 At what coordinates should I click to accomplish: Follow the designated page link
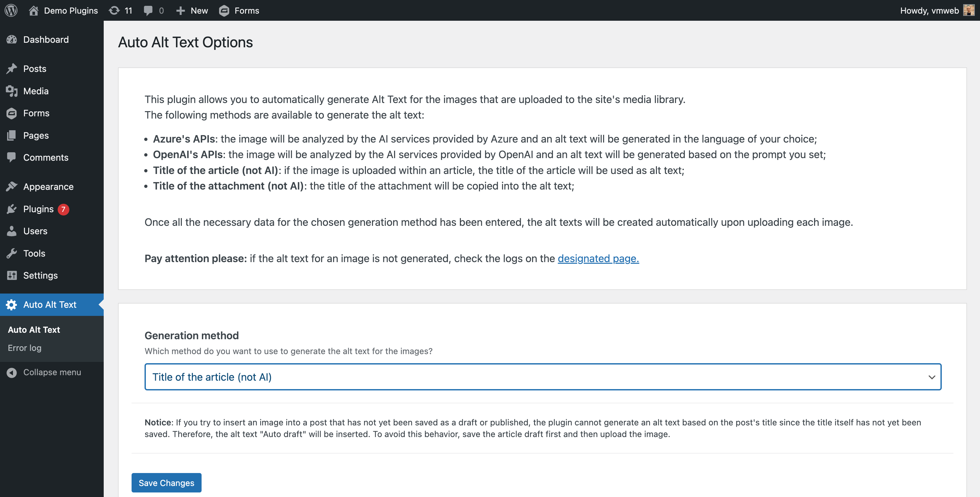[x=598, y=258]
